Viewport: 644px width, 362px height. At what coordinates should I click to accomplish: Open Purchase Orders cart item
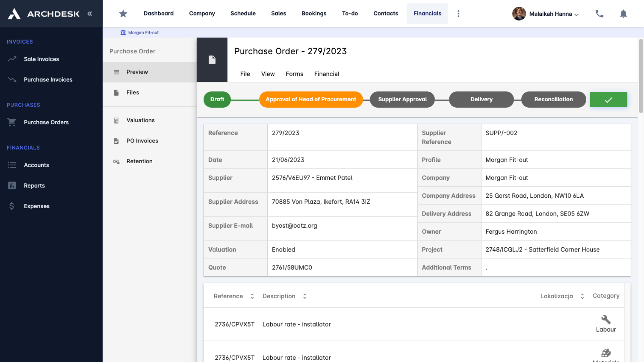(x=46, y=122)
